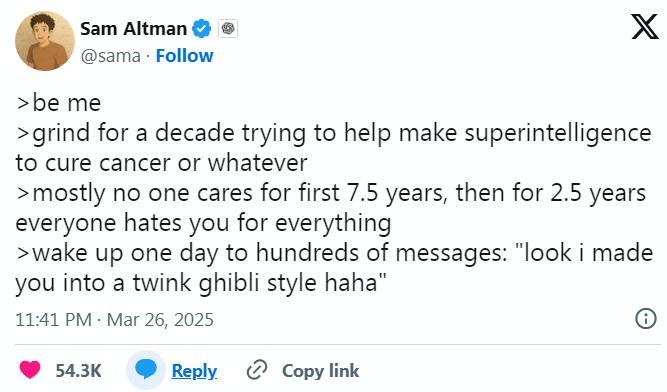Choose the Copy link text button
Screen dimensions: 667x392
[x=321, y=371]
